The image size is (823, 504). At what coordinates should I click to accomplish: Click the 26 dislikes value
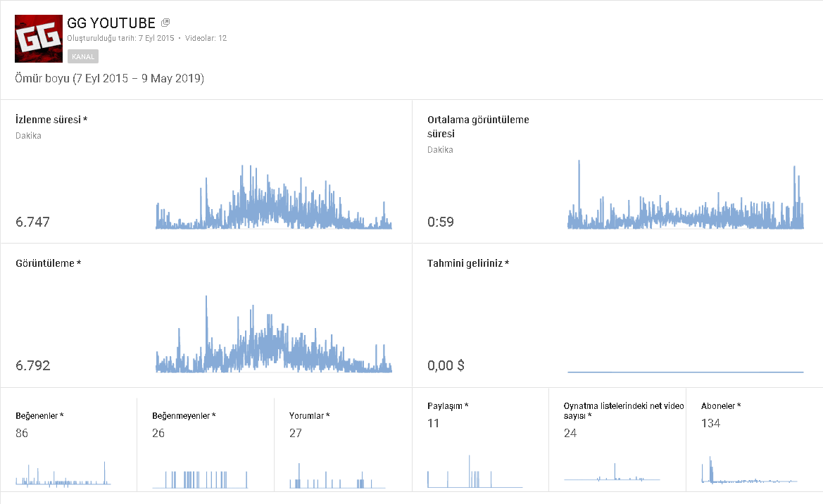(158, 433)
